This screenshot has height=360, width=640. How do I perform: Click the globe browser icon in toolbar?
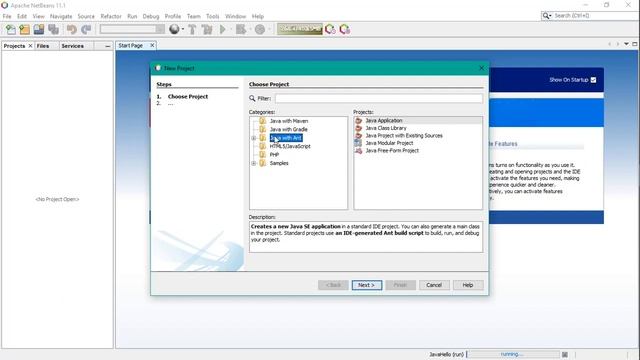pos(174,29)
